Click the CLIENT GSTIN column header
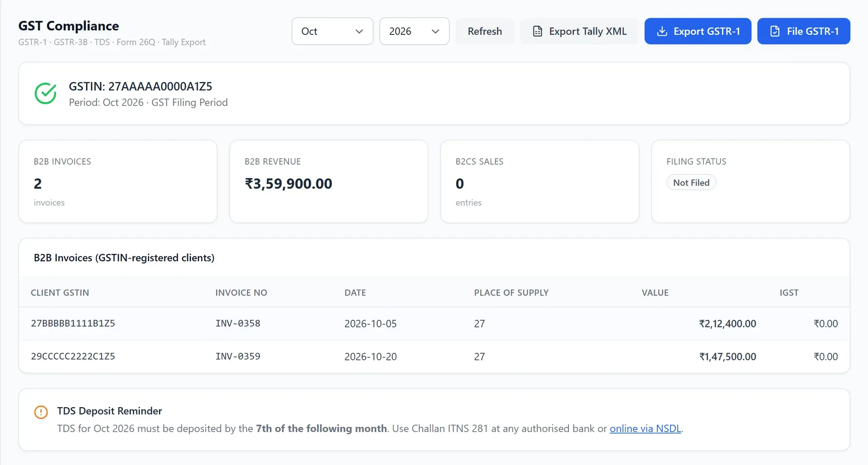Screen dimensions: 868x465 (60, 293)
